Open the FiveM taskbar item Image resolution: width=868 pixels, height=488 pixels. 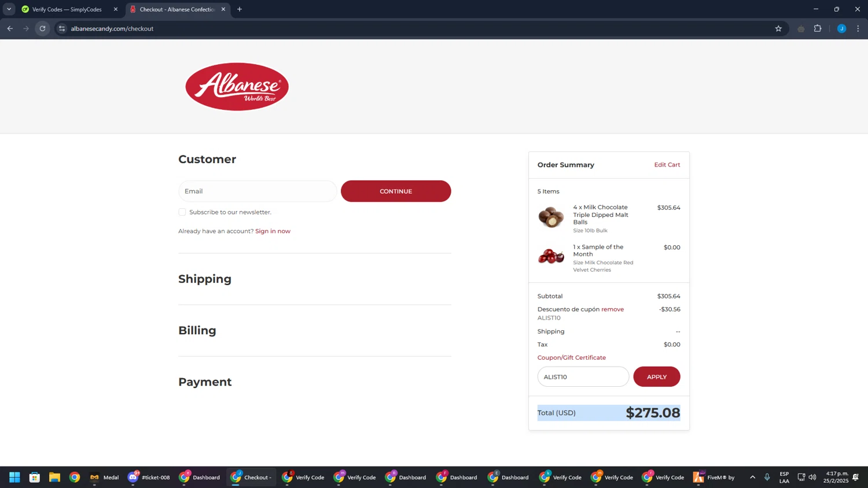[x=714, y=477]
